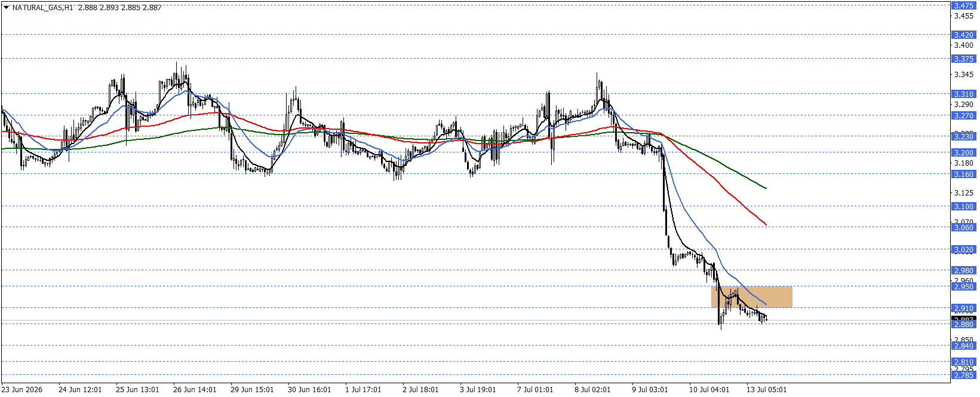The image size is (980, 397).
Task: Select the 2.840 price level tag
Action: click(963, 346)
